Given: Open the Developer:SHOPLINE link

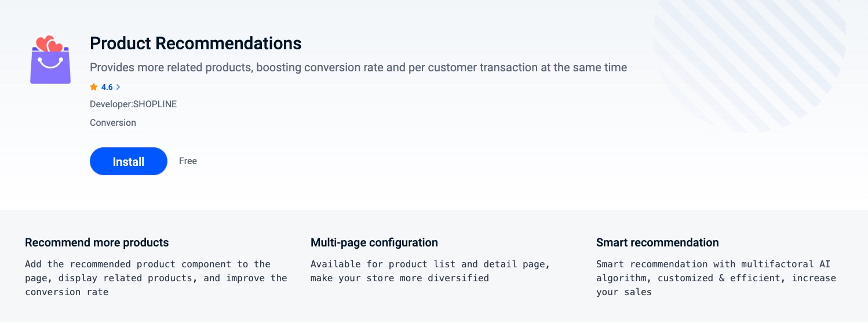Looking at the screenshot, I should click(133, 104).
